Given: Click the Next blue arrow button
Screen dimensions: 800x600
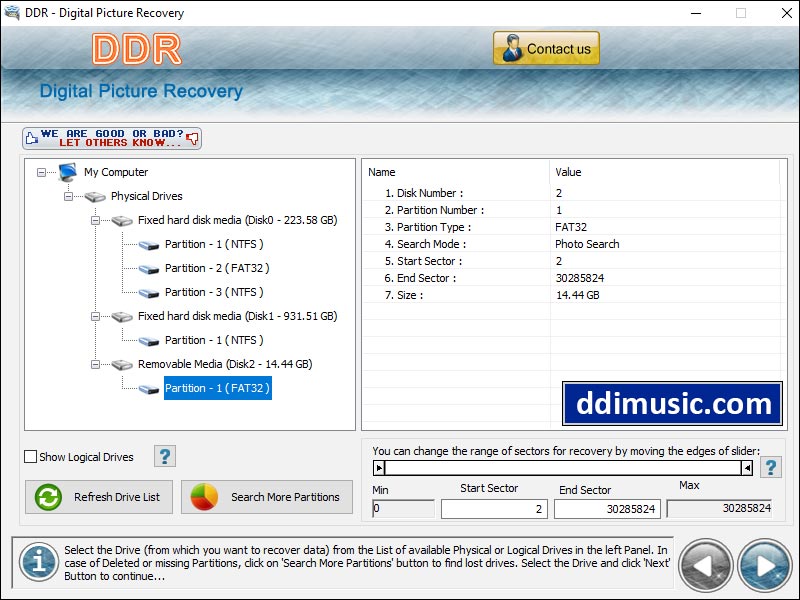Looking at the screenshot, I should point(763,565).
